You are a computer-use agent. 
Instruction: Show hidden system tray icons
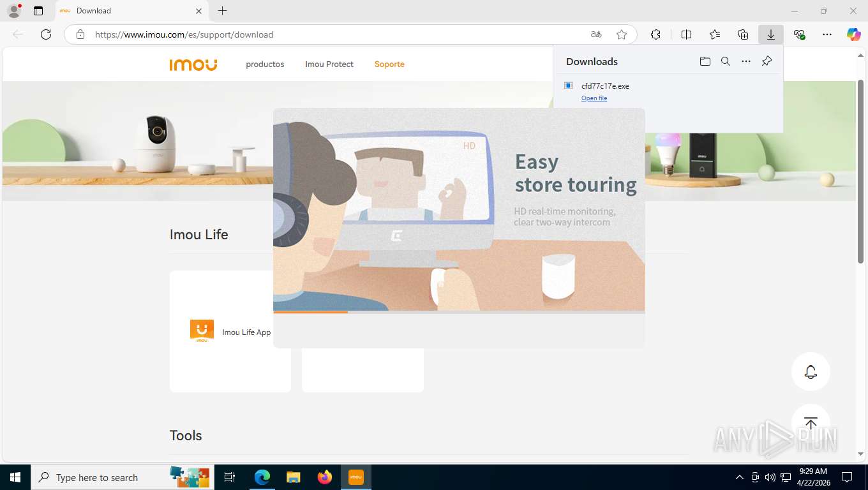(x=740, y=477)
